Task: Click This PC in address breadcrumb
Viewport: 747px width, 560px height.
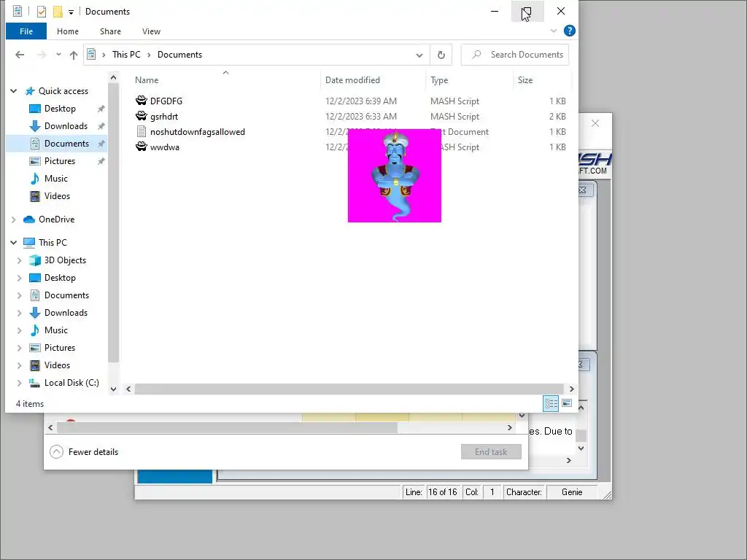Action: [x=126, y=55]
